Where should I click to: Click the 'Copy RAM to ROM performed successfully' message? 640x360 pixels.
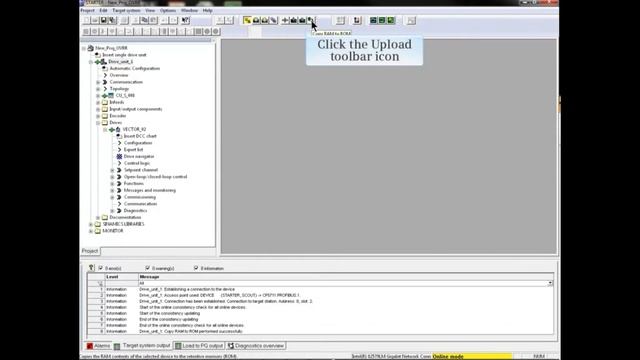click(191, 331)
